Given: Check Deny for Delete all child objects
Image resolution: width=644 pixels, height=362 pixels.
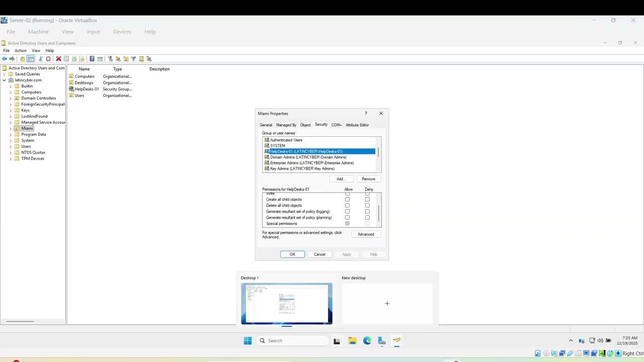Looking at the screenshot, I should click(367, 206).
